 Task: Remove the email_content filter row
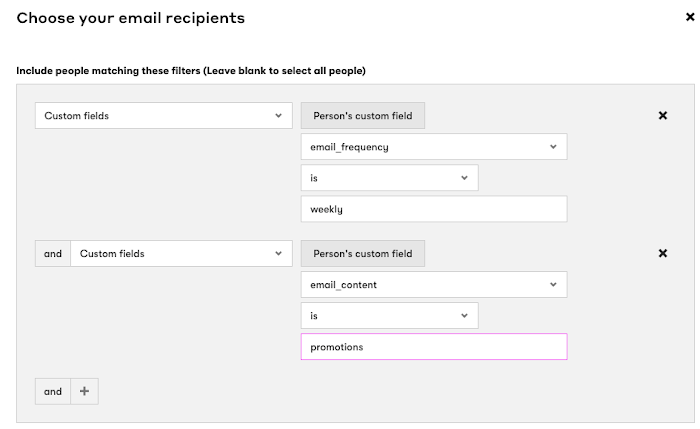click(x=663, y=254)
